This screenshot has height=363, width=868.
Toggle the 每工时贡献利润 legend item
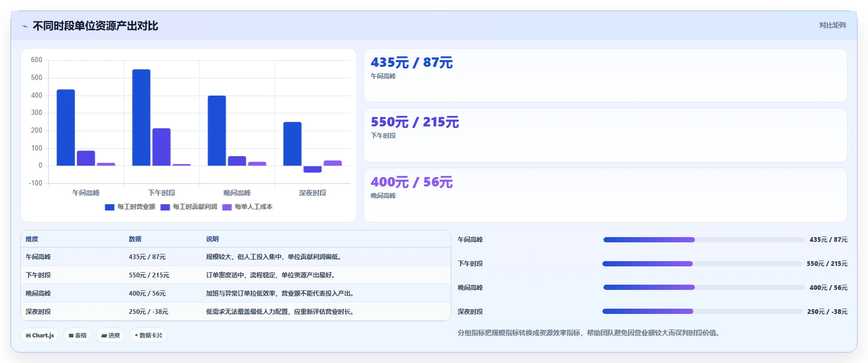[189, 207]
